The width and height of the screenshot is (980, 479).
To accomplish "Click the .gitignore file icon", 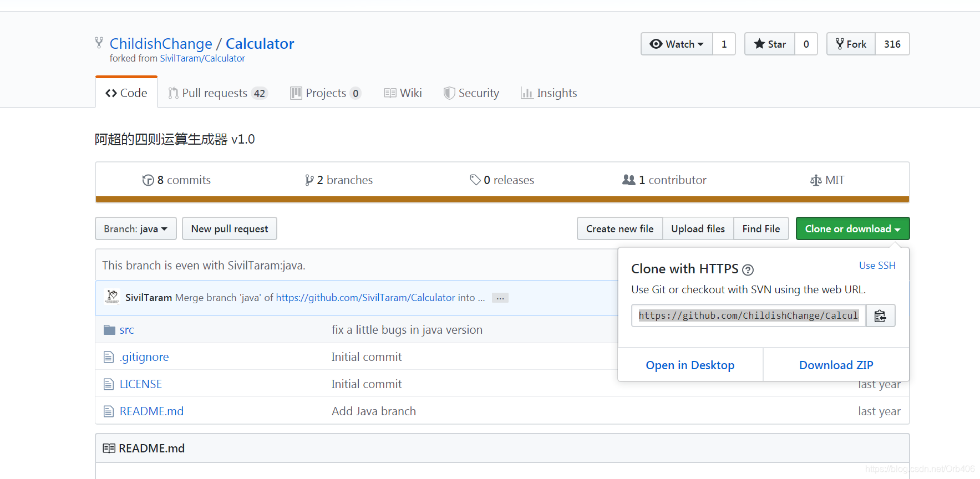I will click(x=109, y=357).
